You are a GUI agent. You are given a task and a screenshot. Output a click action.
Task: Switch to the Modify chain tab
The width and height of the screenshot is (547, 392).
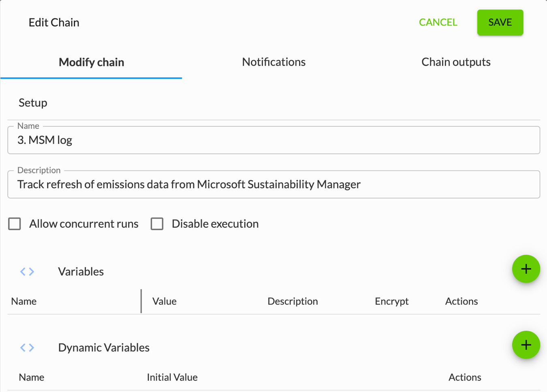tap(91, 62)
